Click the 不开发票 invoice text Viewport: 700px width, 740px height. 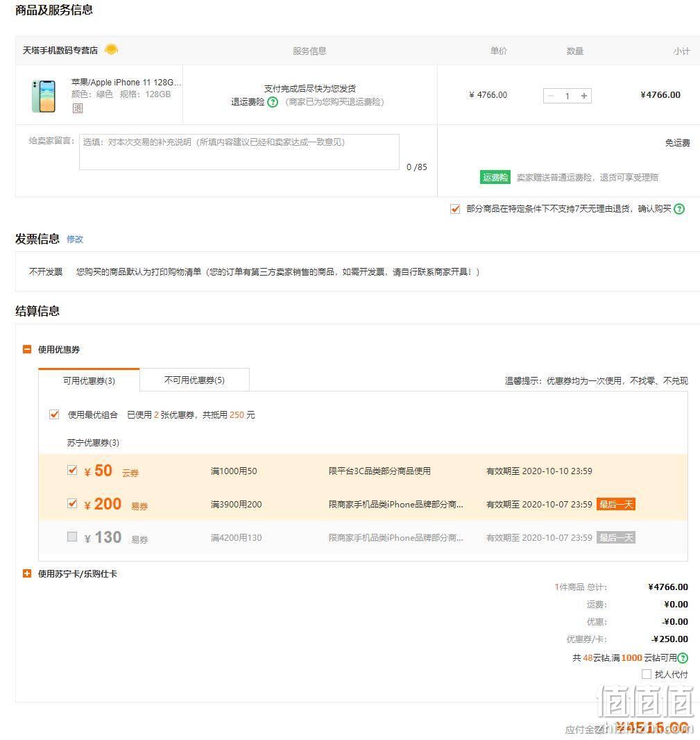coord(45,272)
